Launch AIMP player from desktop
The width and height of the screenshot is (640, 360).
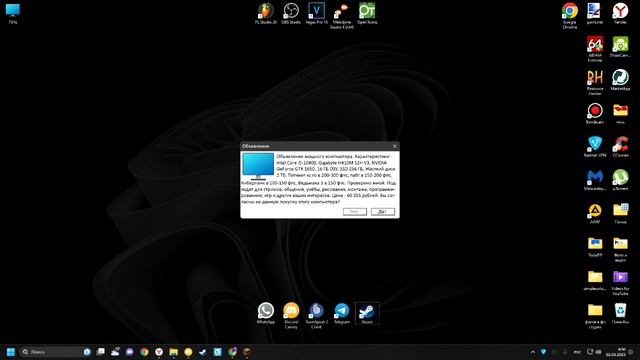[595, 213]
